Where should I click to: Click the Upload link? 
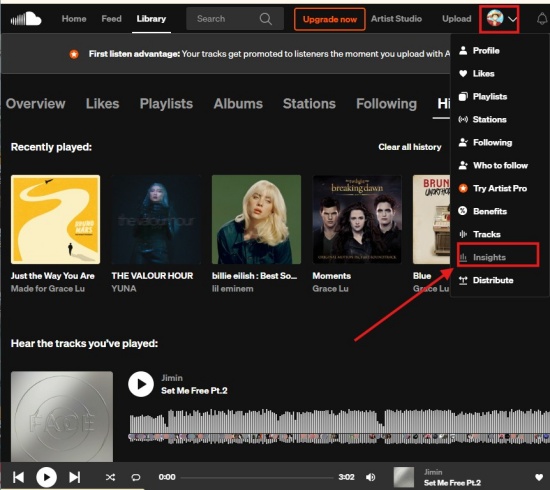(x=457, y=19)
